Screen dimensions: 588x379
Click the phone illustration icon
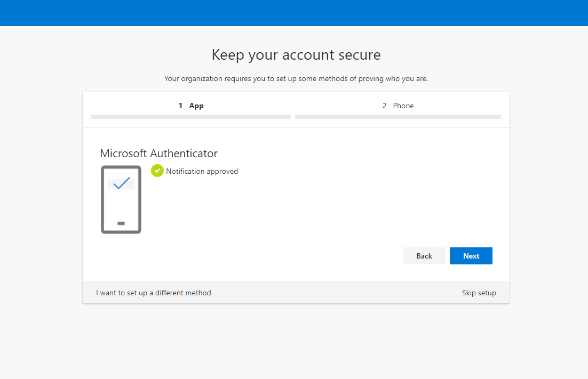[x=121, y=199]
